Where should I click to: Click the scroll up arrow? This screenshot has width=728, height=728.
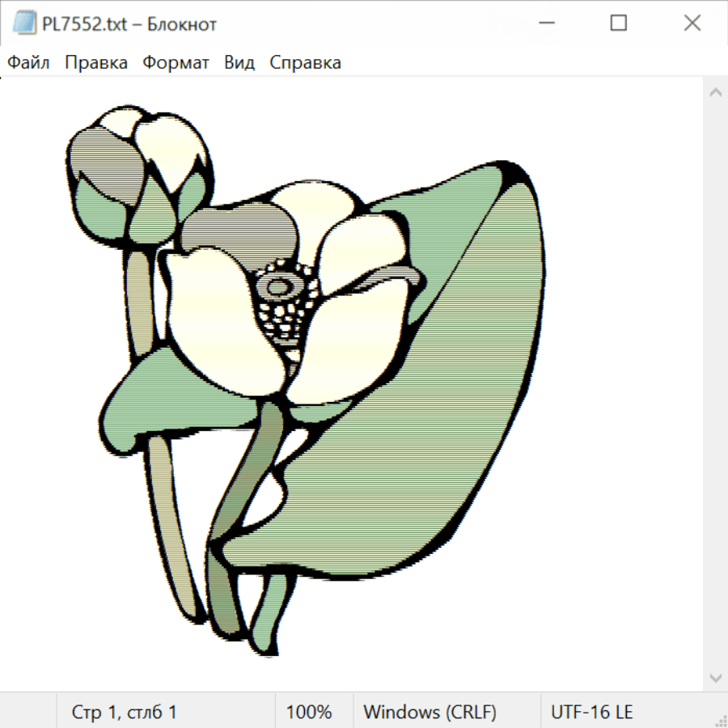coord(715,92)
